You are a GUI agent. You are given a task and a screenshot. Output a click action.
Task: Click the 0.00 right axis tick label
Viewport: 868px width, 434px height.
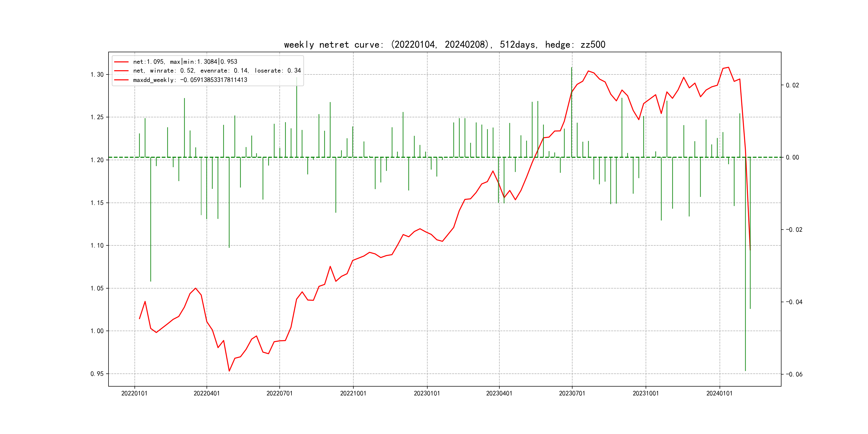coord(792,157)
